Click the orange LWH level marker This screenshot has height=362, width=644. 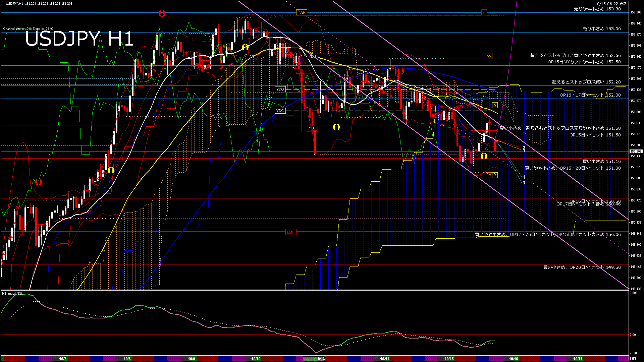point(302,13)
